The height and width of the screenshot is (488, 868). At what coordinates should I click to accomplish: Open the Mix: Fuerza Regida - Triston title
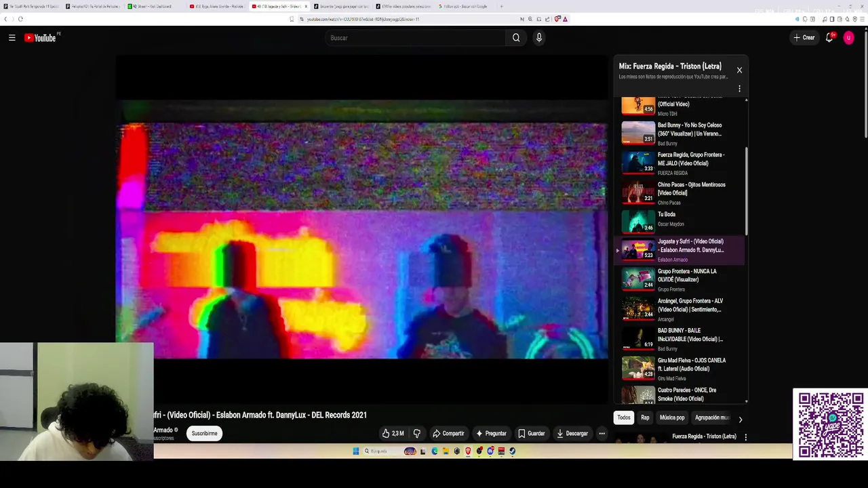coord(670,66)
